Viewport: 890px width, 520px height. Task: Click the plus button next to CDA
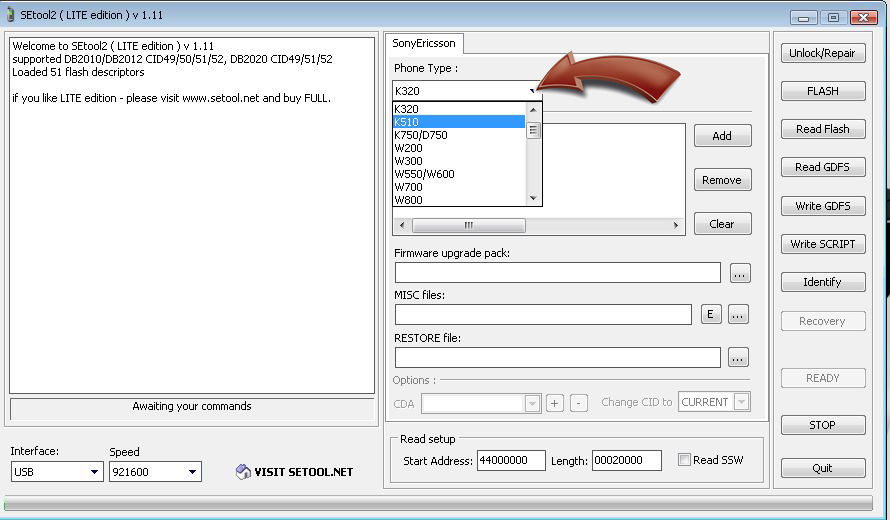pos(555,404)
